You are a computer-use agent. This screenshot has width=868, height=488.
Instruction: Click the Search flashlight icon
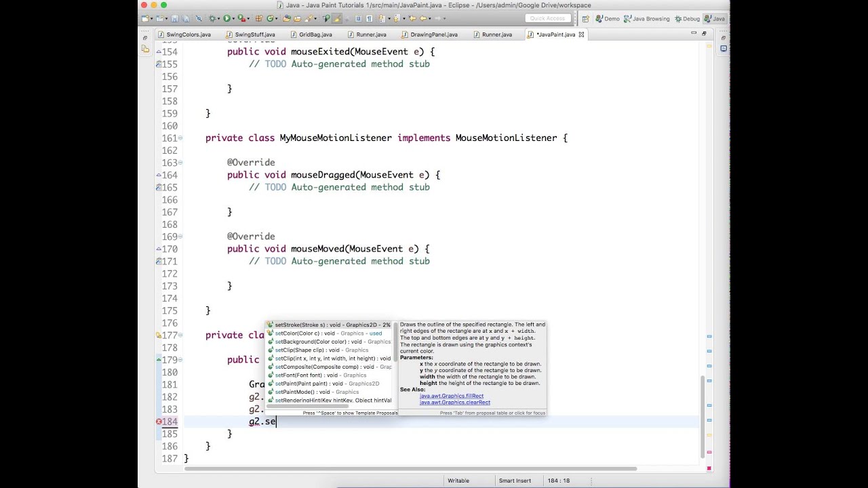[308, 18]
